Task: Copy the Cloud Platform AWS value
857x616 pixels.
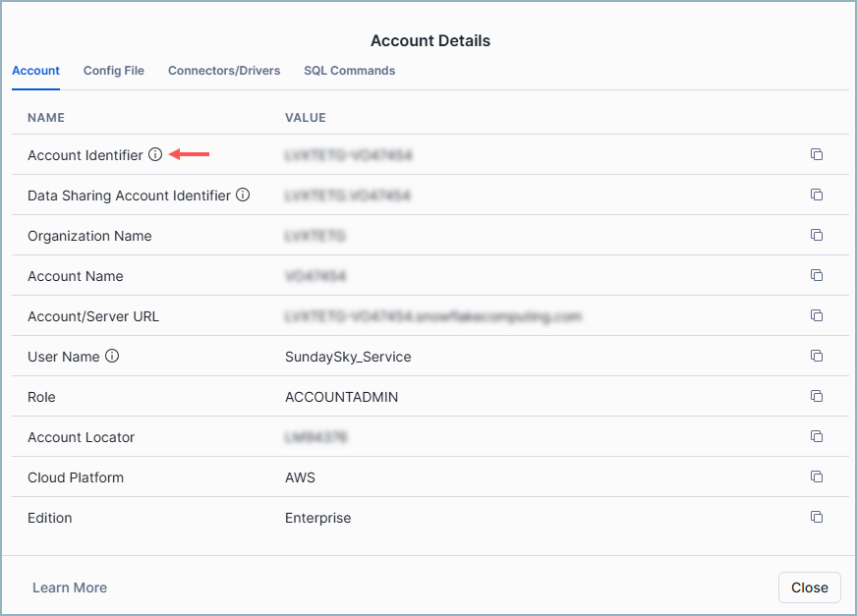Action: (x=817, y=476)
